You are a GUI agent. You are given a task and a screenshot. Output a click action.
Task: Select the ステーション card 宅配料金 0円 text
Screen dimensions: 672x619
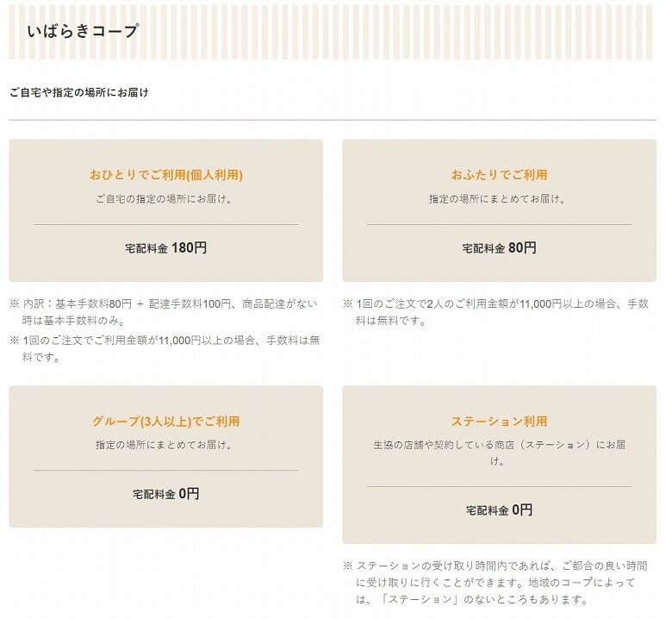[x=499, y=510]
